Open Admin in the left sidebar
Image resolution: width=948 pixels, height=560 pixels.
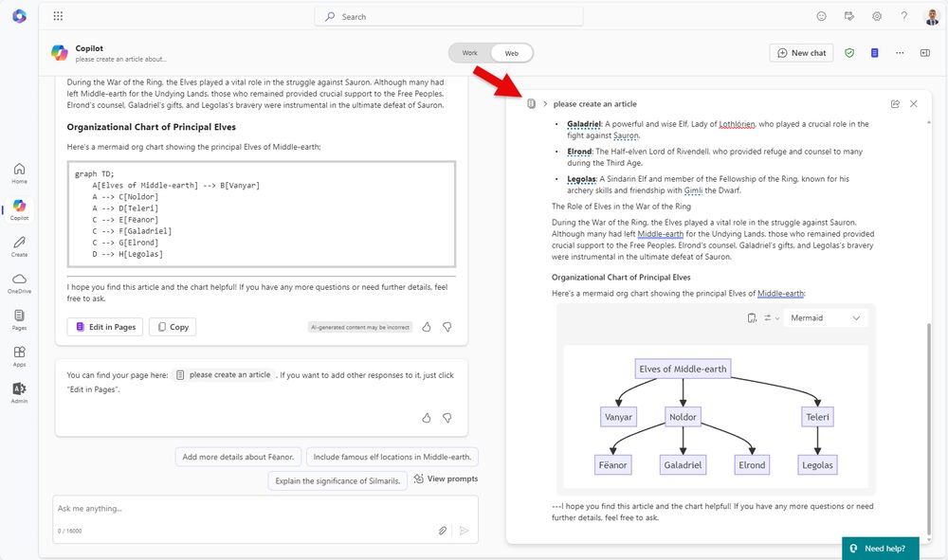pos(19,392)
